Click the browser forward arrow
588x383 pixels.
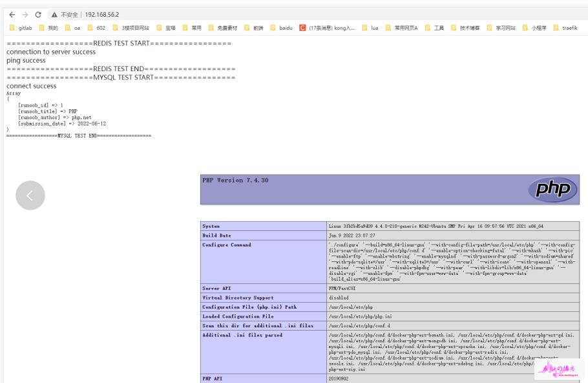[25, 15]
